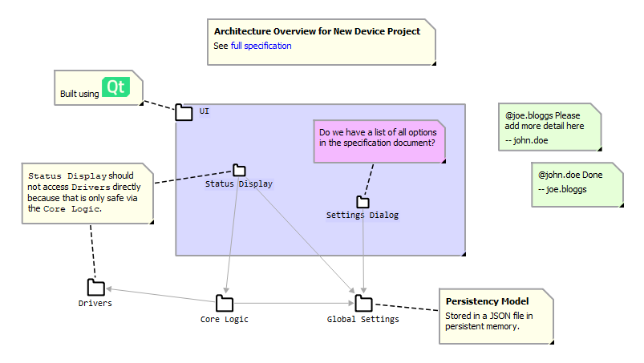Click the 'Global Settings' label text
Image resolution: width=644 pixels, height=363 pixels.
(x=363, y=319)
